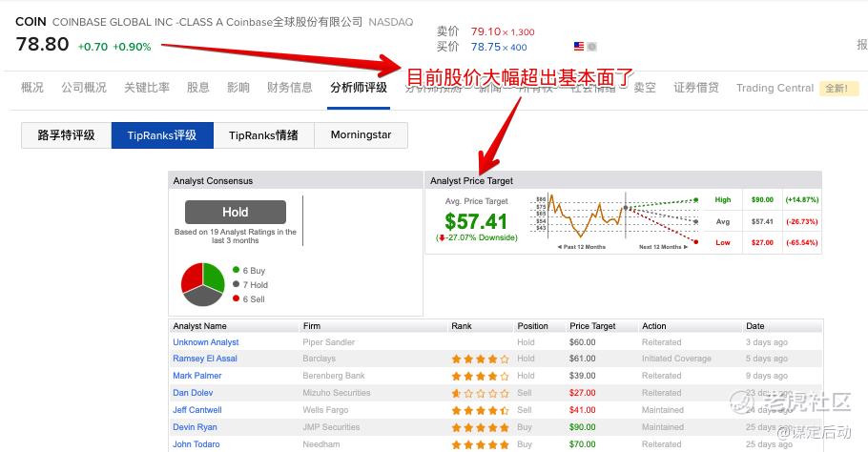Click the 买价 78.75 bid quote

[x=482, y=47]
